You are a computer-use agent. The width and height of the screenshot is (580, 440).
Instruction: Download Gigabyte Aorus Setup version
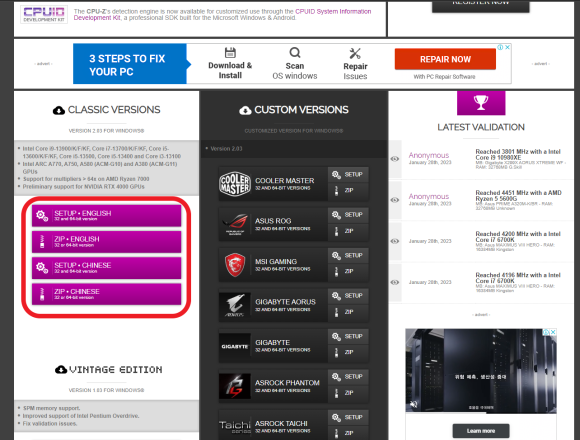point(348,296)
